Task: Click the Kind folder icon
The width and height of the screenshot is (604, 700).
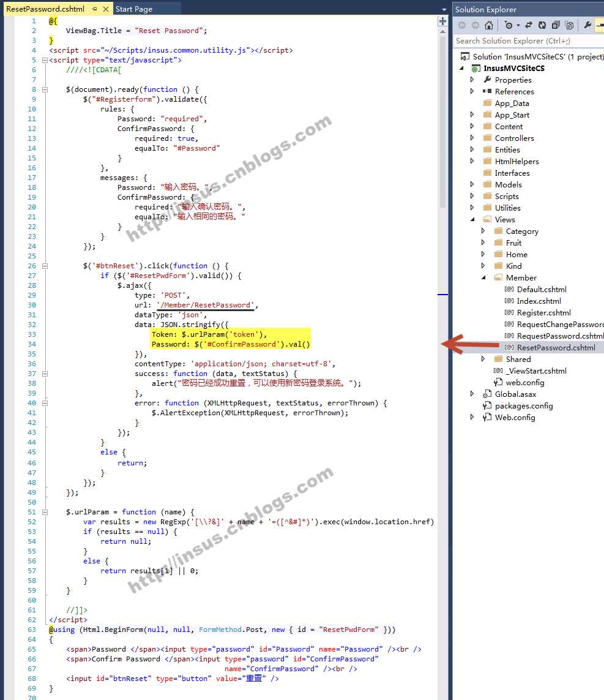Action: [498, 266]
